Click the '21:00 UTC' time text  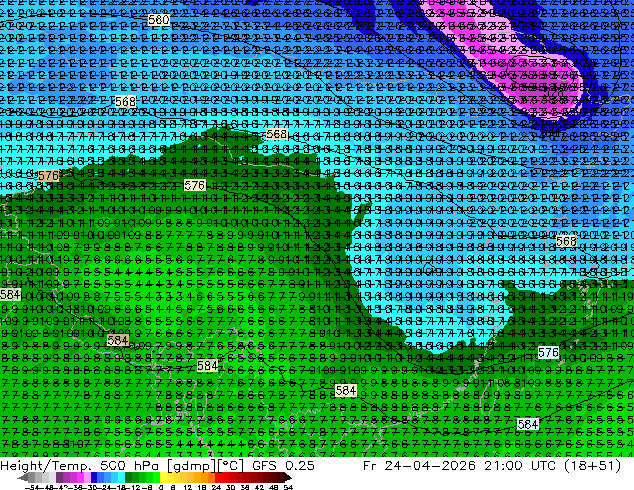click(x=522, y=466)
